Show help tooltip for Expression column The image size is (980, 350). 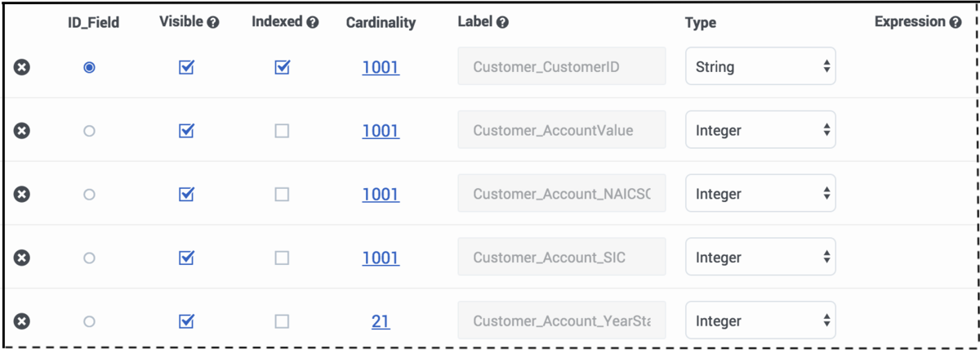point(955,23)
